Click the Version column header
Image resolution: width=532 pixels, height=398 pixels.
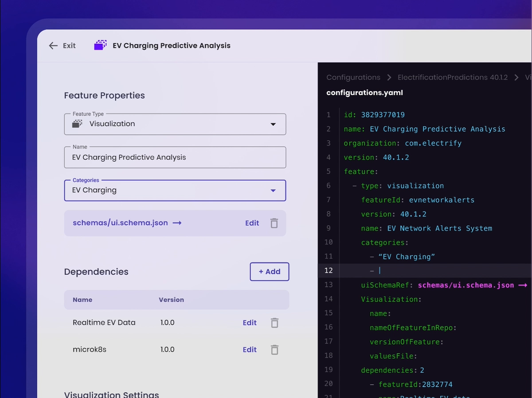pyautogui.click(x=171, y=300)
